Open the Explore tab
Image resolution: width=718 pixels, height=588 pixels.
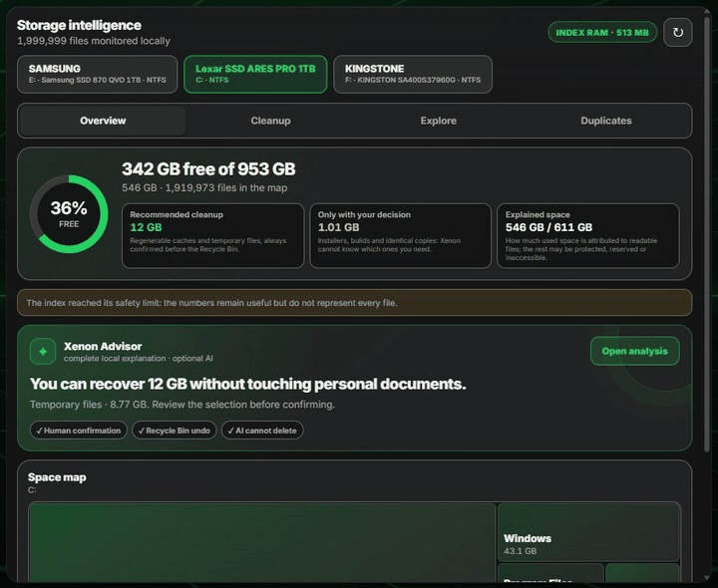click(438, 121)
